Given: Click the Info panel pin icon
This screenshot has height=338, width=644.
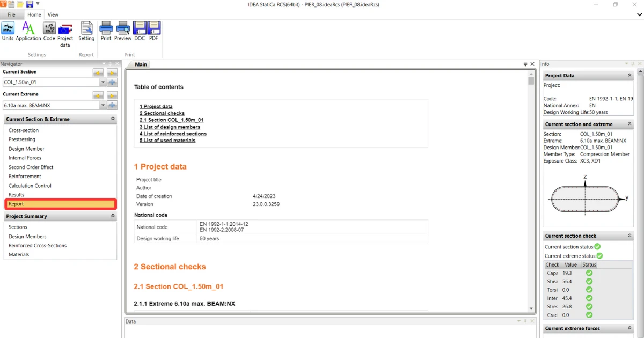Looking at the screenshot, I should point(633,64).
